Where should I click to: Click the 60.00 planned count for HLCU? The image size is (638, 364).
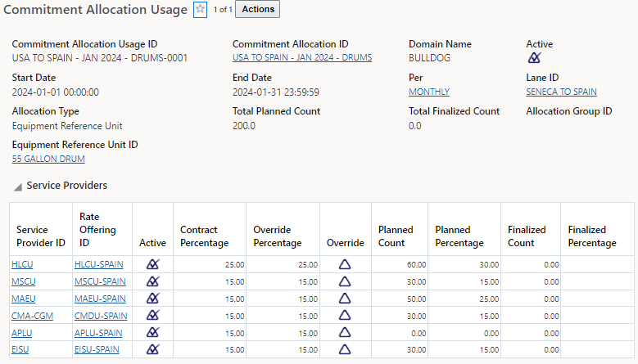coord(417,265)
